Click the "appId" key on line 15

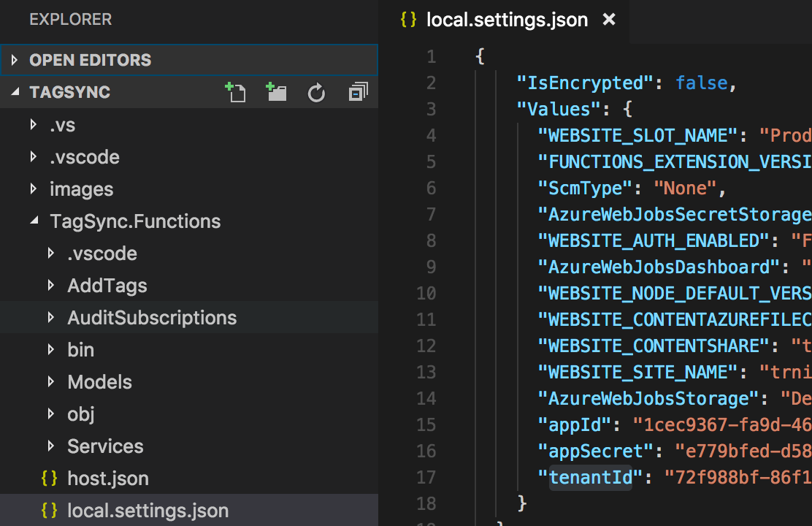tap(574, 425)
